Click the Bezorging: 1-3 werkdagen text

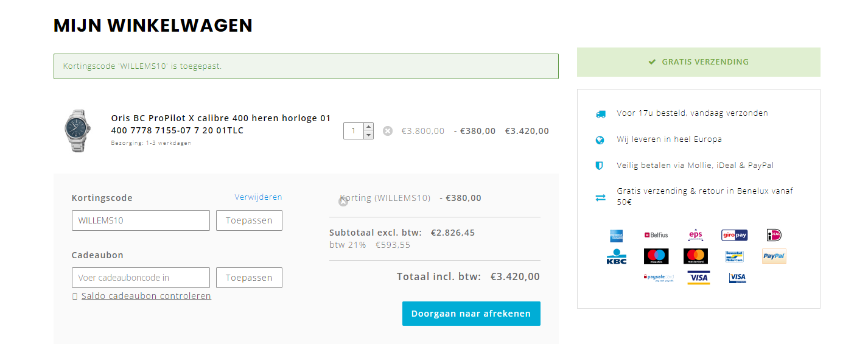pos(151,143)
